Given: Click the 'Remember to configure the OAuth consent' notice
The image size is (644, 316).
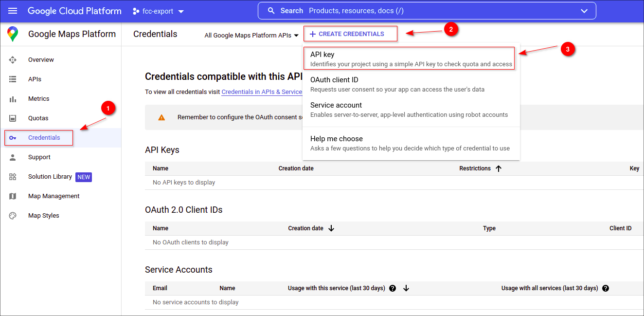Looking at the screenshot, I should tap(240, 117).
